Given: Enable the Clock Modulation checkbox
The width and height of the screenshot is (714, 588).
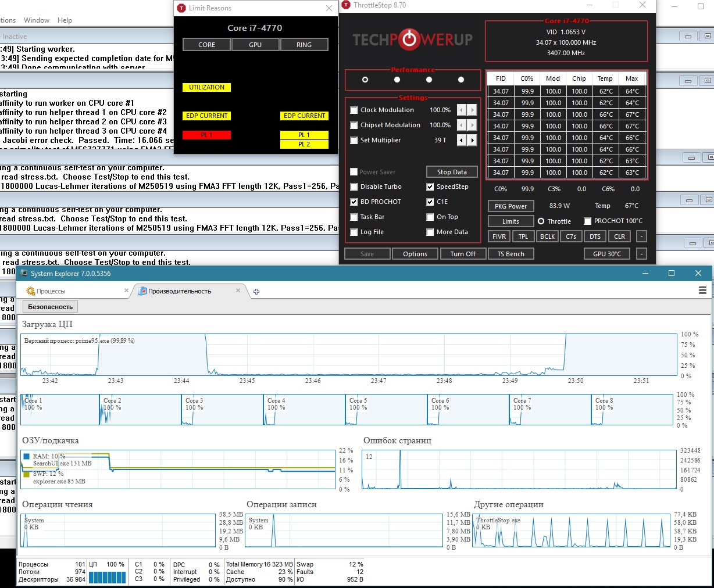Looking at the screenshot, I should (354, 110).
